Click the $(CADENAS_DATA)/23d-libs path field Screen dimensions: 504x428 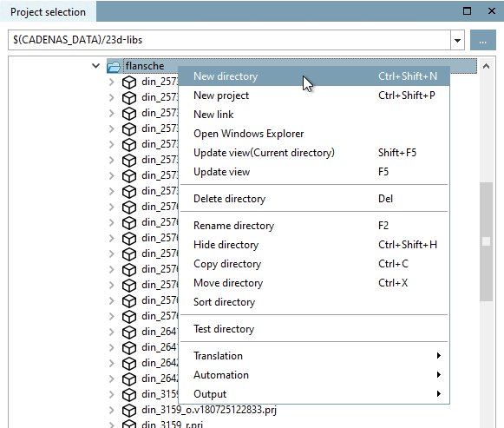click(229, 40)
